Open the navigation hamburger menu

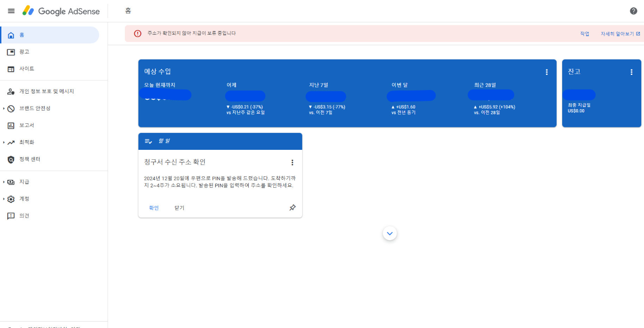11,11
